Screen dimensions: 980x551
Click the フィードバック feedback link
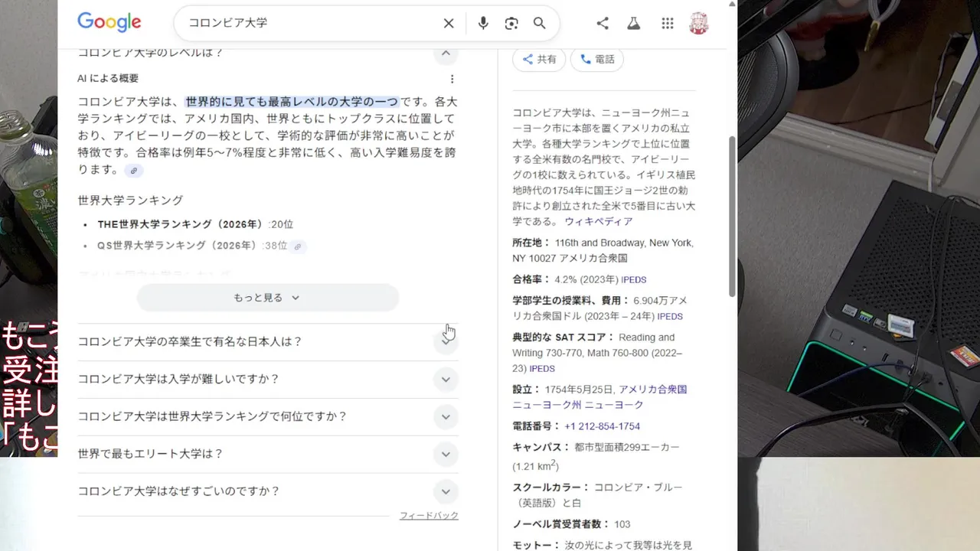click(x=429, y=516)
